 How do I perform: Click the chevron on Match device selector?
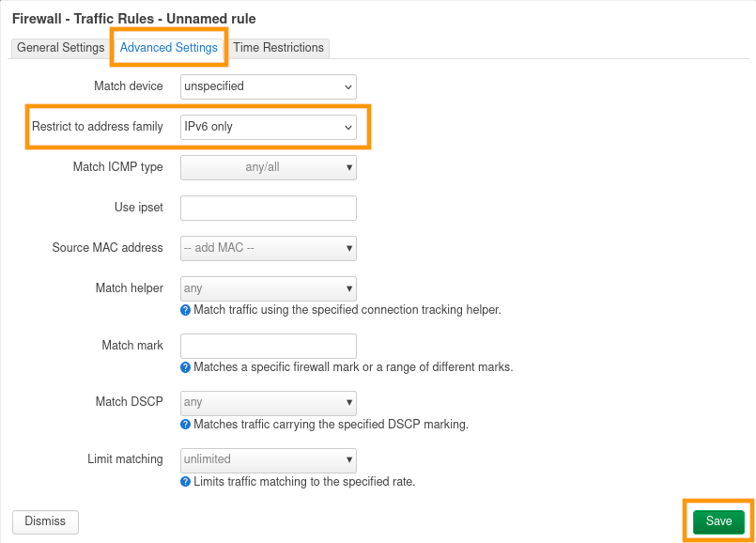[x=348, y=86]
